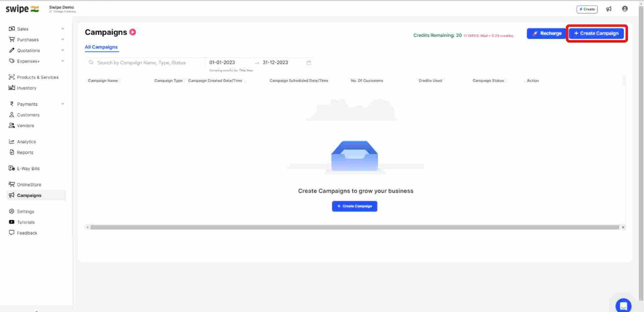The width and height of the screenshot is (644, 312).
Task: Click the Credits Used column header
Action: [430, 81]
